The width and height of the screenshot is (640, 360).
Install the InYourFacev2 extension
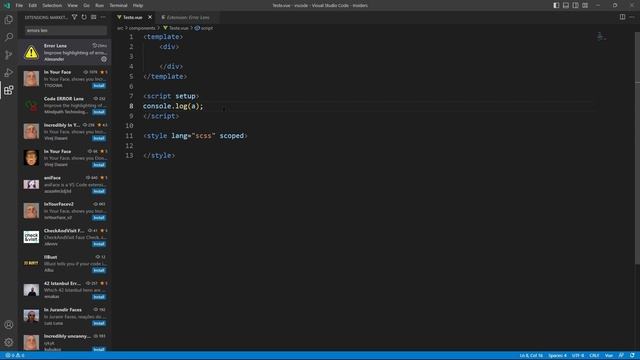[x=99, y=218]
